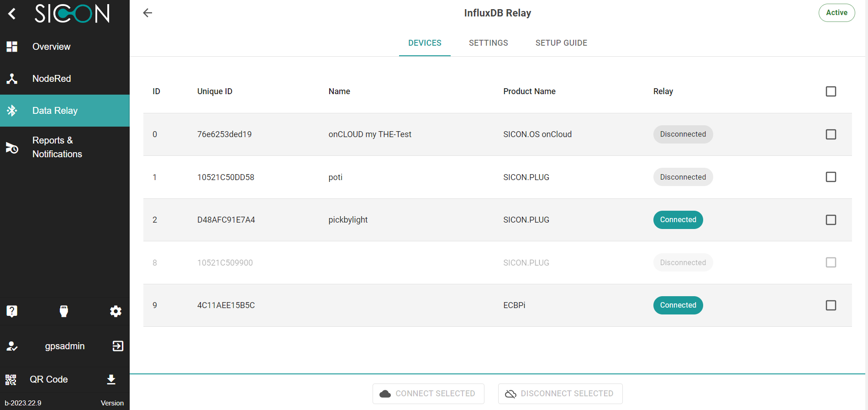Screen dimensions: 868x410
Task: Show the QR Code icon
Action: (x=11, y=379)
